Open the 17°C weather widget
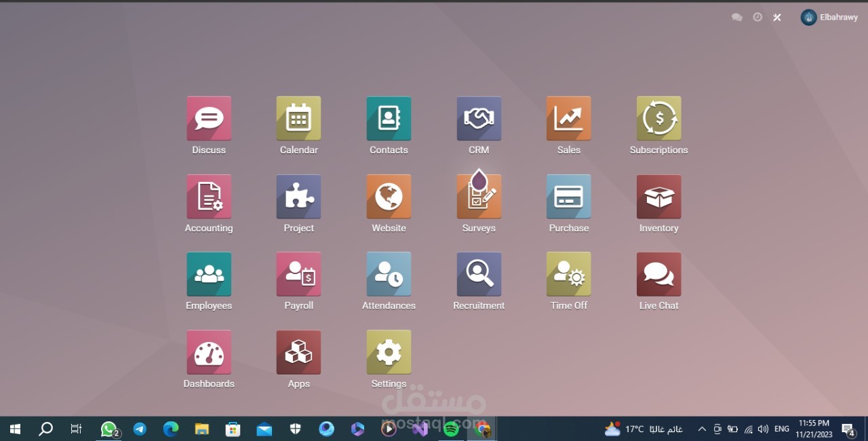This screenshot has width=868, height=441. 644,429
